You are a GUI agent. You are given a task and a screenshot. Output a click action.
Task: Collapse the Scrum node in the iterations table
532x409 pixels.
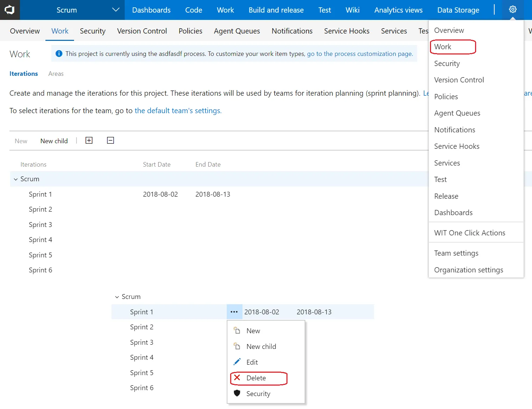[x=16, y=179]
